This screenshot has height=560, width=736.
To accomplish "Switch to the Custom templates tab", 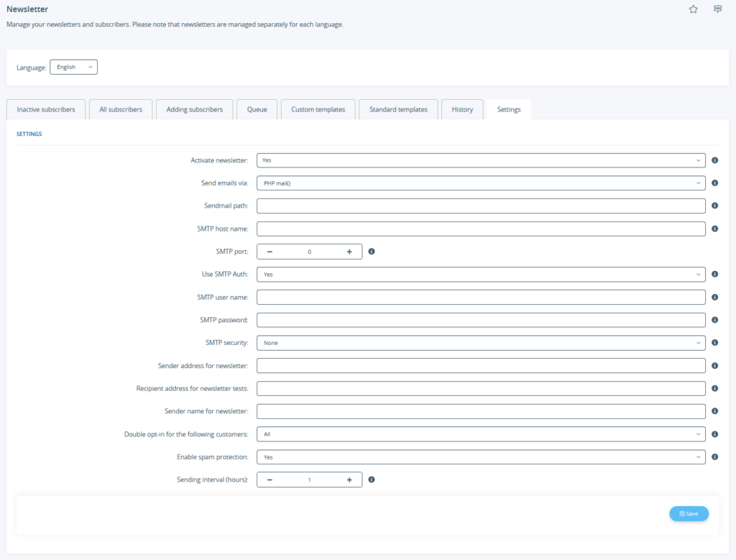I will click(x=318, y=109).
